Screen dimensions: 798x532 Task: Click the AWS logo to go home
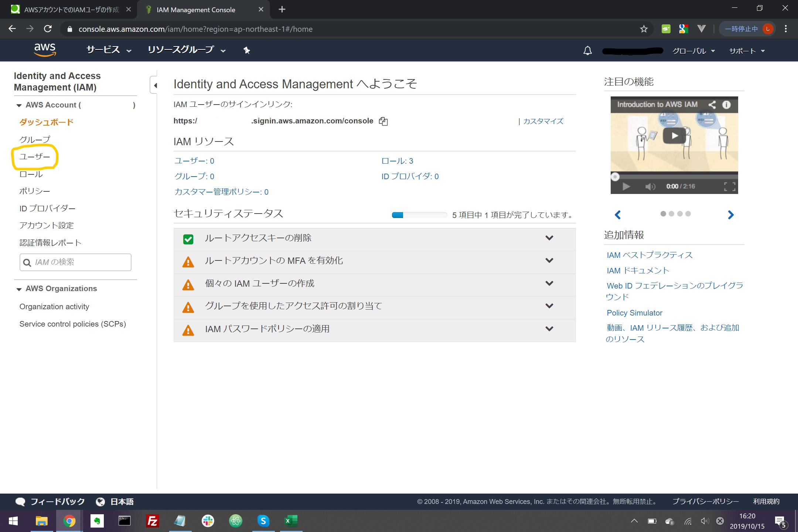coord(45,50)
